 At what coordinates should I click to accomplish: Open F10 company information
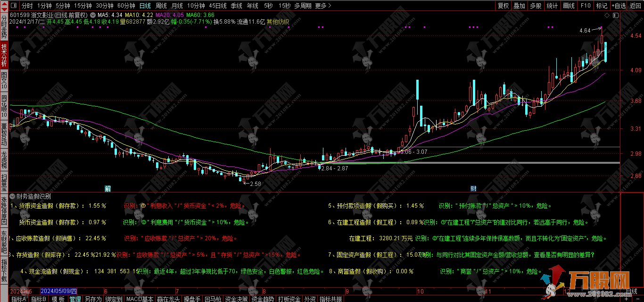[x=586, y=6]
